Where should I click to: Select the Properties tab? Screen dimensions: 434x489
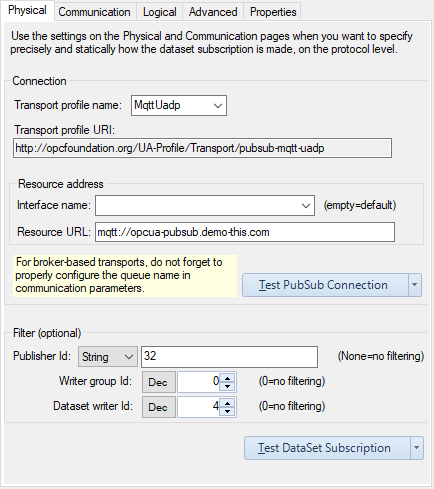(x=273, y=12)
